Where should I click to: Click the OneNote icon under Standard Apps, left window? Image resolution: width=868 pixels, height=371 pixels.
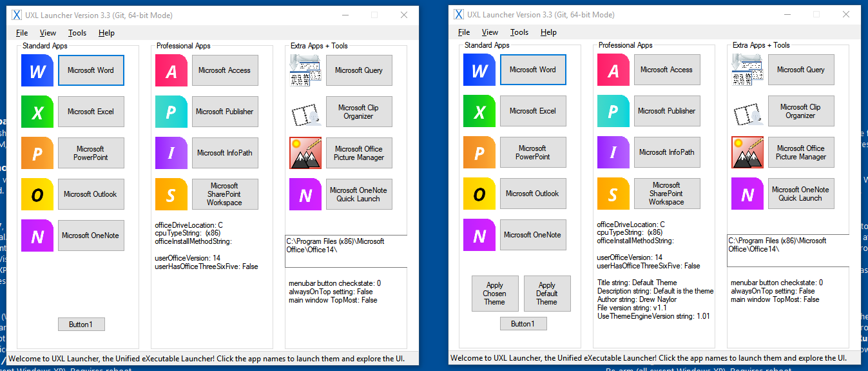[37, 236]
